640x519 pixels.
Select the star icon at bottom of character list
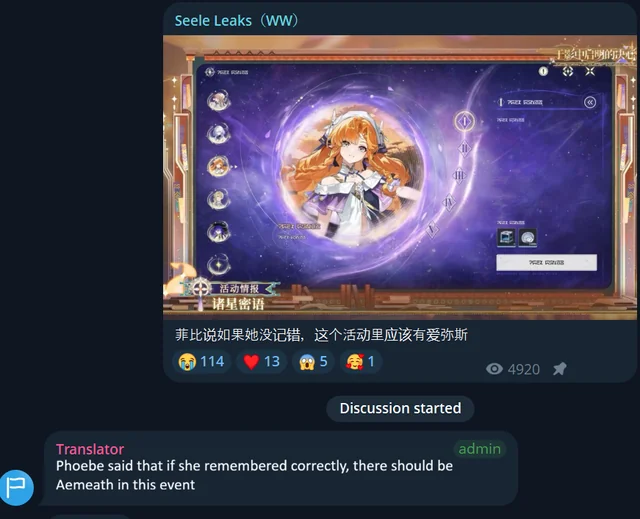[x=218, y=264]
